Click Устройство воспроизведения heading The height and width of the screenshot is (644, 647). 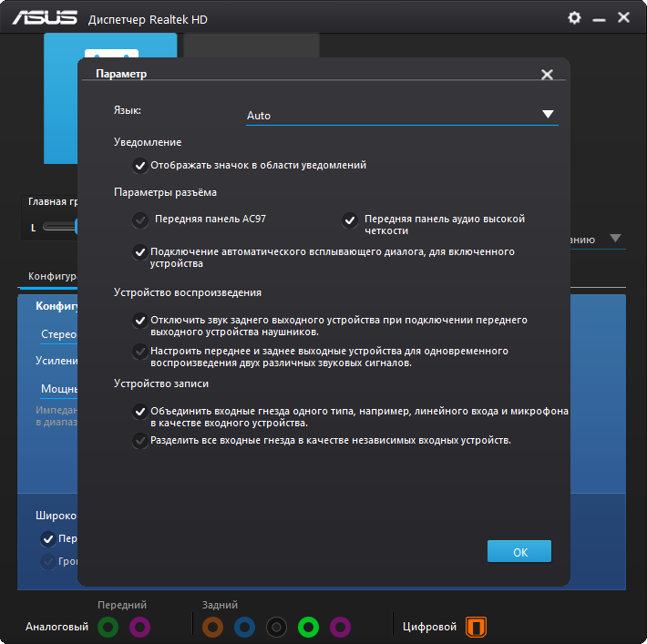pos(188,292)
